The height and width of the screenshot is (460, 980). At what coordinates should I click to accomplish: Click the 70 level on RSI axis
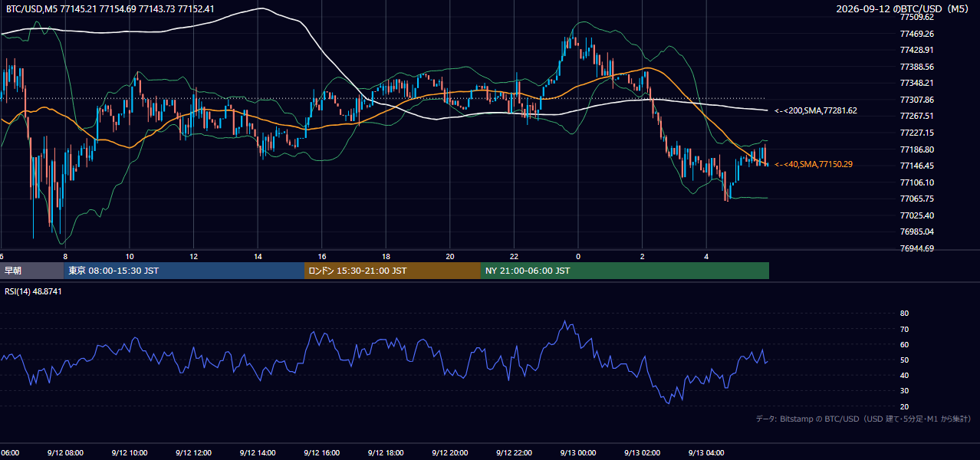904,329
